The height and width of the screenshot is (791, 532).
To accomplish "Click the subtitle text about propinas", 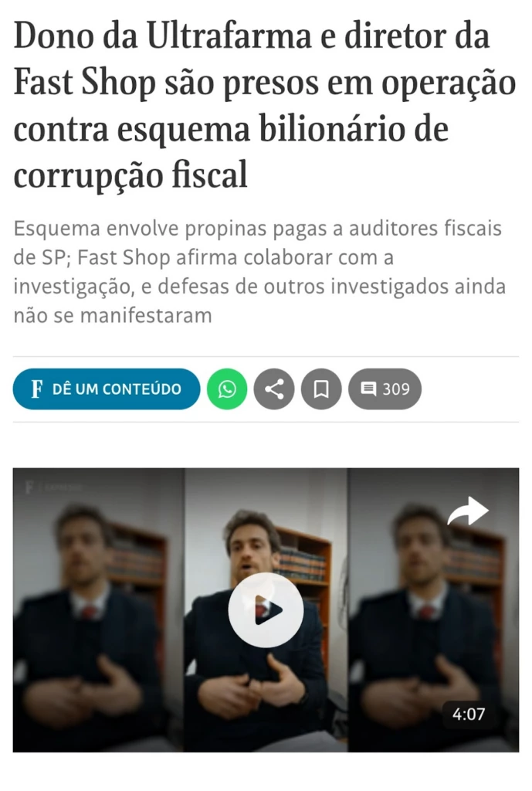I will [259, 272].
